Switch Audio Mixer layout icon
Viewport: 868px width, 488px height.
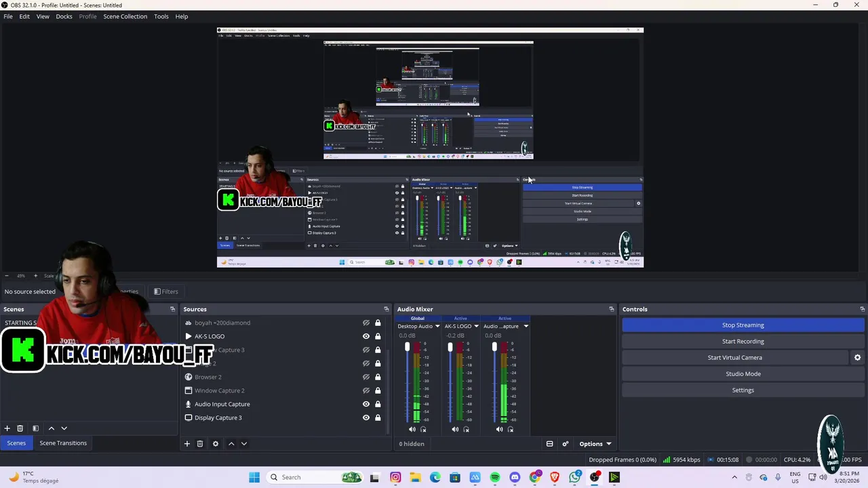point(550,444)
